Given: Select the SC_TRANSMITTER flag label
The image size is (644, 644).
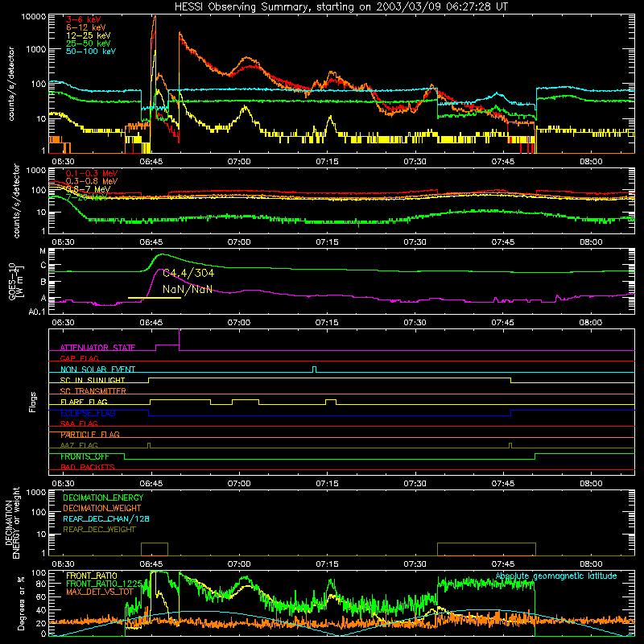Looking at the screenshot, I should click(x=93, y=391).
